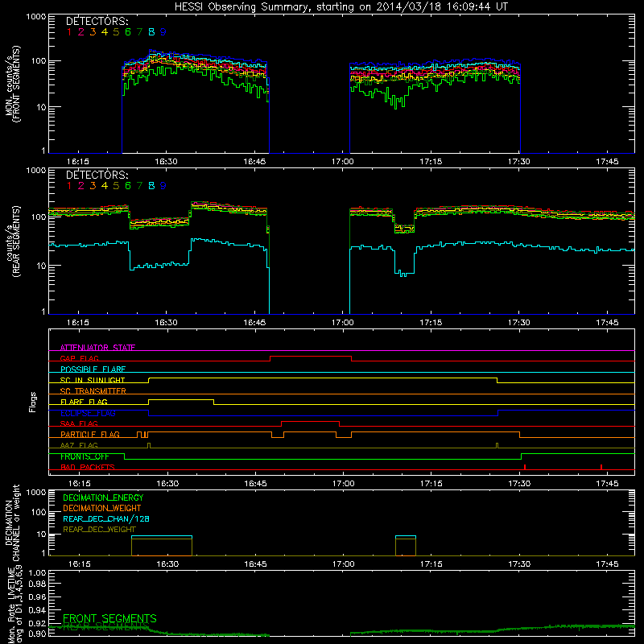Click the 1000 y-axis value on the front segments plot
Viewport: 644px width, 644px height.
[x=36, y=17]
